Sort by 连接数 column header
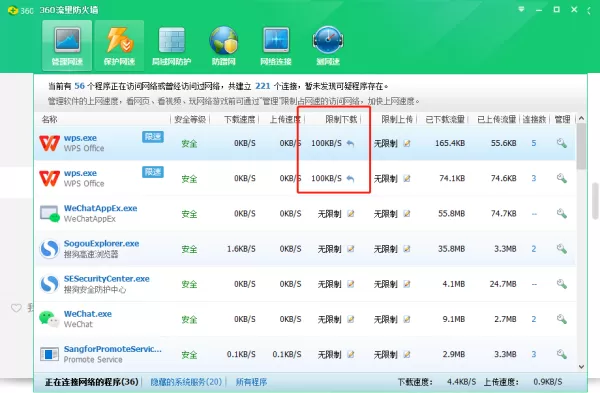 pos(534,120)
